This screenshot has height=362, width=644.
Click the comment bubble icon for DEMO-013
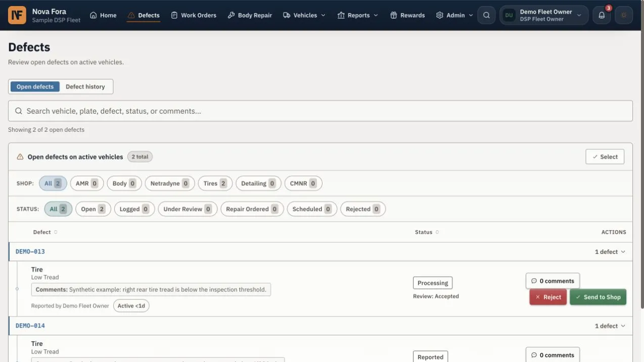(534, 281)
